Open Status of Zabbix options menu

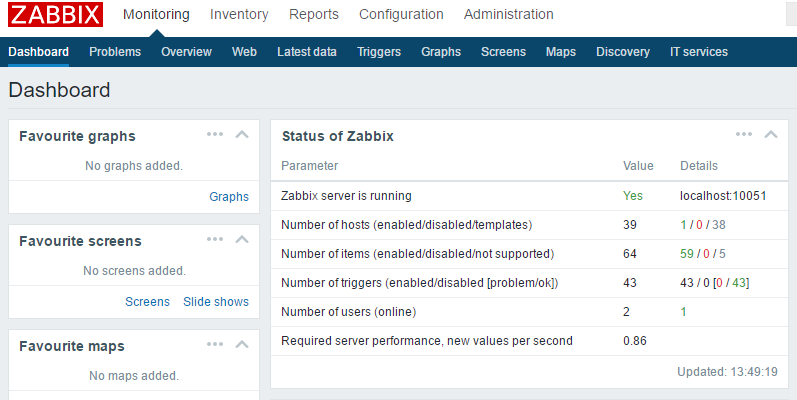[x=744, y=135]
